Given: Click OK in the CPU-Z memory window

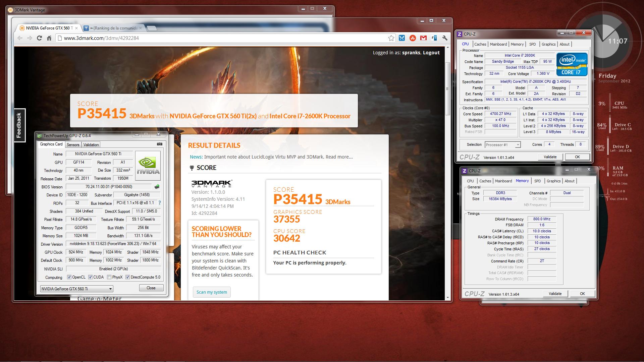Looking at the screenshot, I should tap(582, 294).
